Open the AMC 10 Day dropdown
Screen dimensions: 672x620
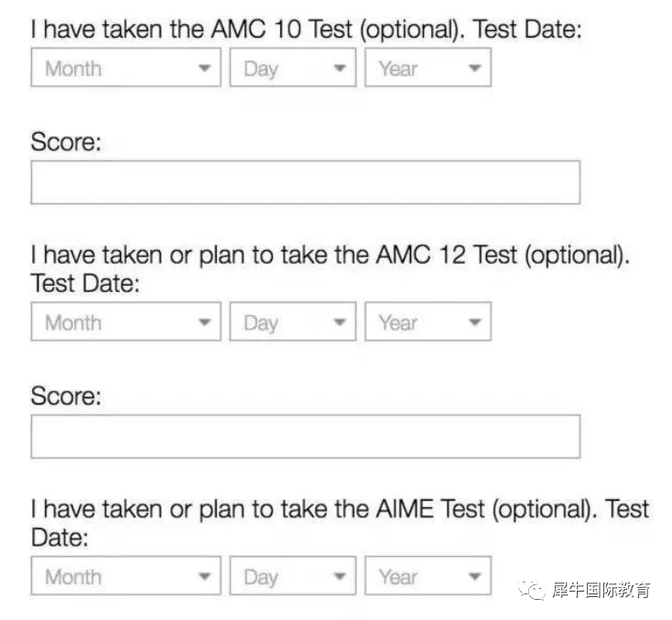[x=293, y=68]
